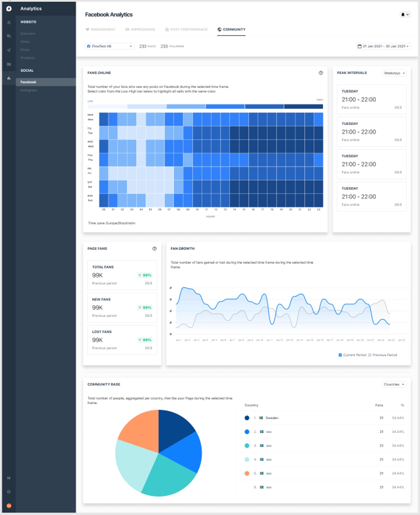Open the notifications bell menu

(x=405, y=14)
